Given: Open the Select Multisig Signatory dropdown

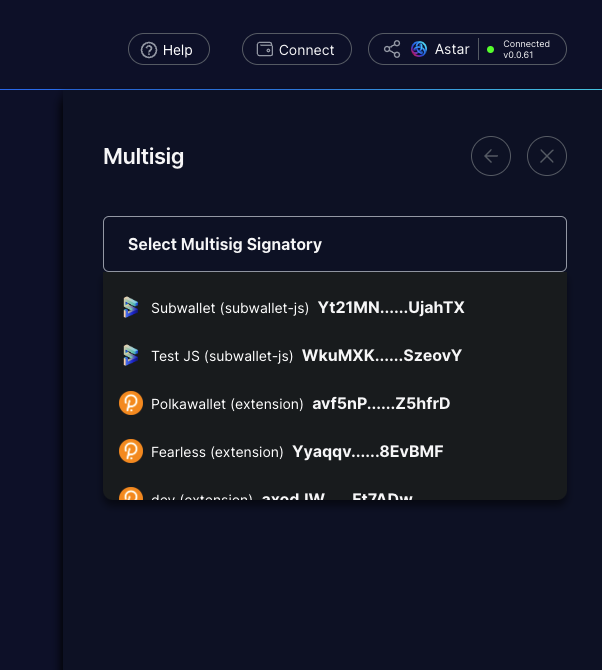Looking at the screenshot, I should click(x=334, y=244).
